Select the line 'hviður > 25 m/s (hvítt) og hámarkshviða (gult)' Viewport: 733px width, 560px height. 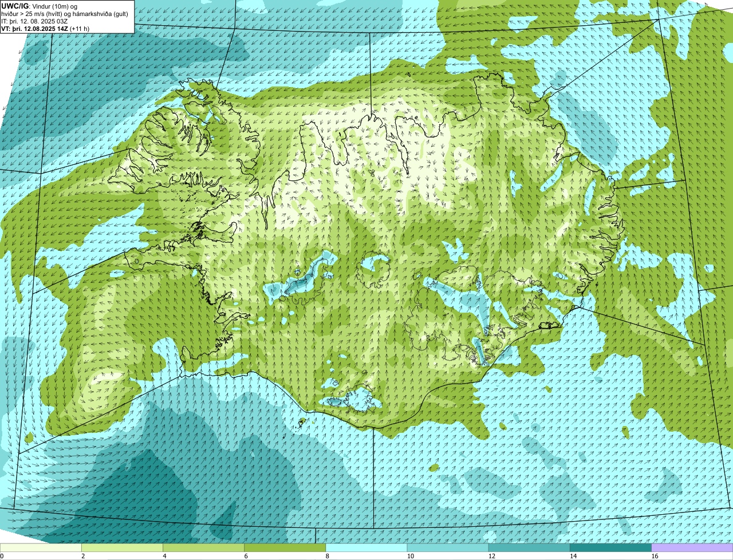click(x=65, y=13)
